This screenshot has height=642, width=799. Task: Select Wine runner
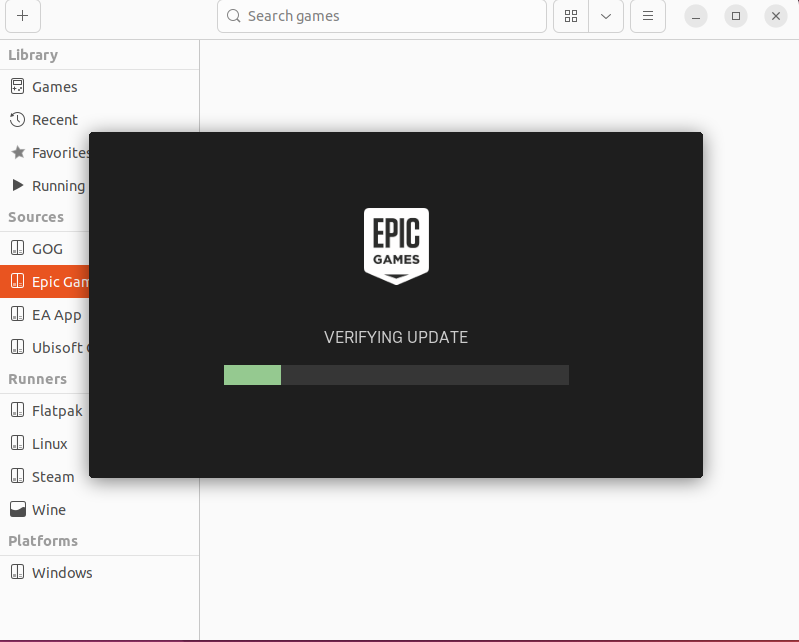[x=99, y=510]
